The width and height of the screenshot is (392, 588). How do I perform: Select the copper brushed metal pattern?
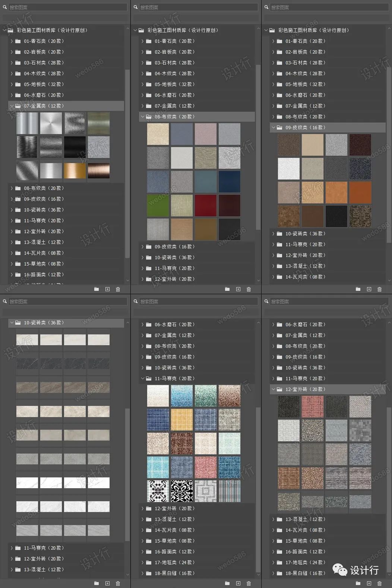pos(99,171)
